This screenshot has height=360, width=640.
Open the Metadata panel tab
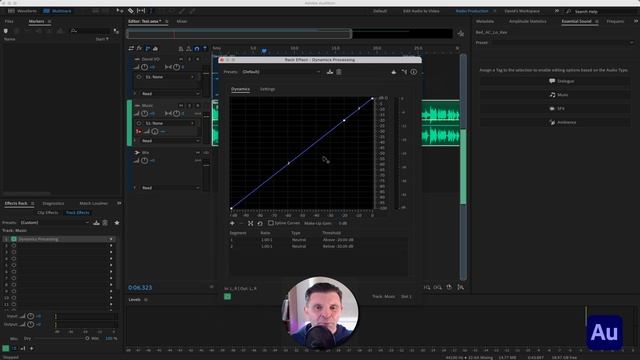[485, 21]
